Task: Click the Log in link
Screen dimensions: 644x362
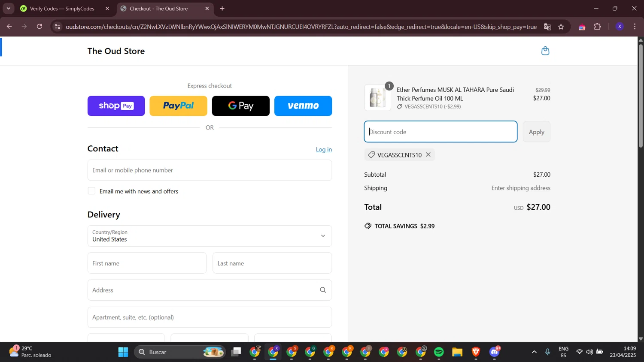Action: (324, 150)
